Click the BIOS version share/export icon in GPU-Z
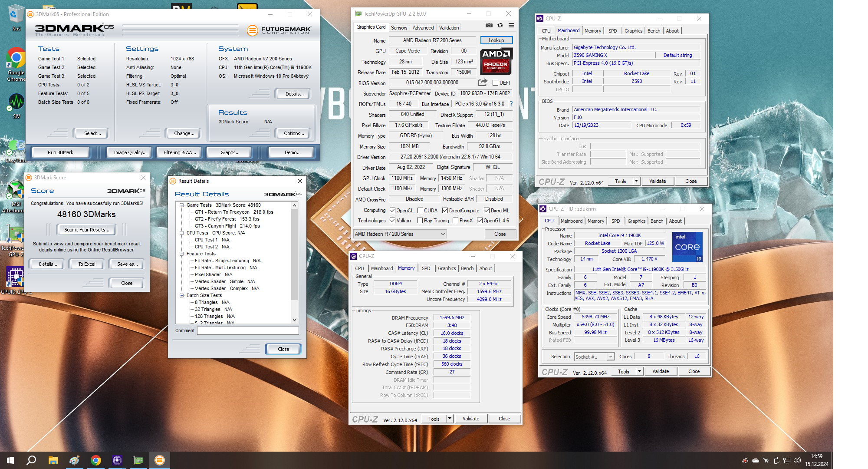Viewport: 868px width, 469px height. (483, 83)
